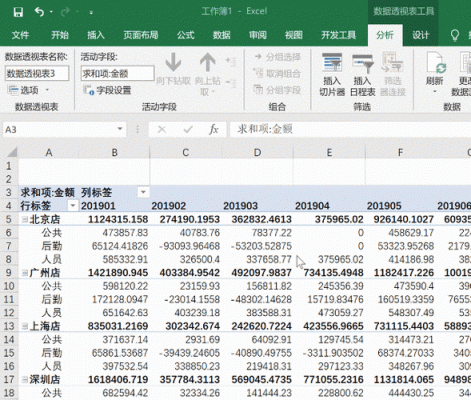Click cell with value 1124315.158
The image size is (471, 400).
(114, 219)
